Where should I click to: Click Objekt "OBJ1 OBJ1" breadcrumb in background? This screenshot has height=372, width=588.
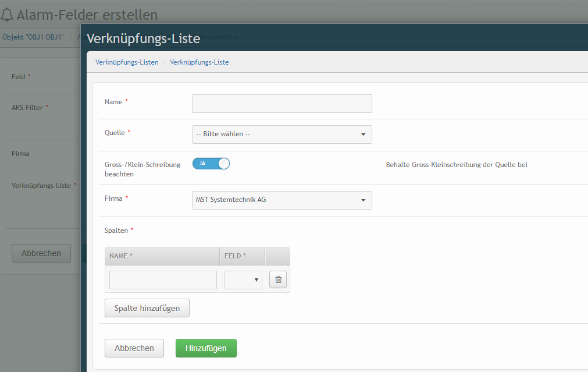[x=33, y=37]
